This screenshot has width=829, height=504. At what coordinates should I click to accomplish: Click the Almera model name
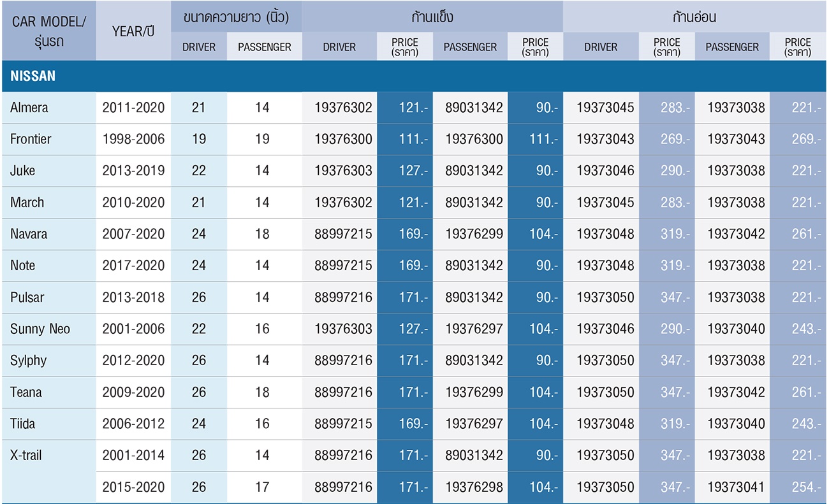[x=29, y=108]
